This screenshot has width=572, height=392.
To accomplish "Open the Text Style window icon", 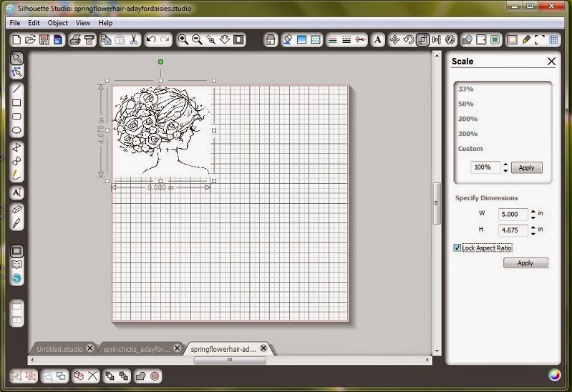I will [378, 39].
